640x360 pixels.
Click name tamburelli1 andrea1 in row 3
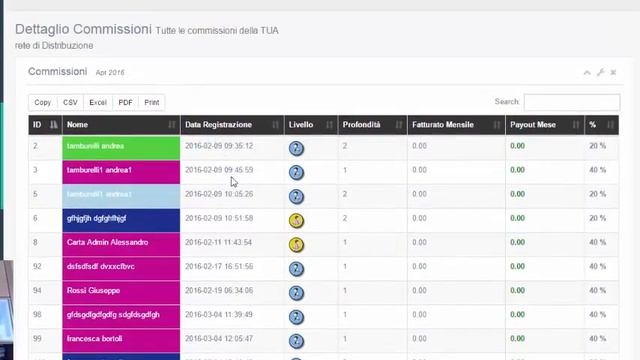tap(99, 170)
